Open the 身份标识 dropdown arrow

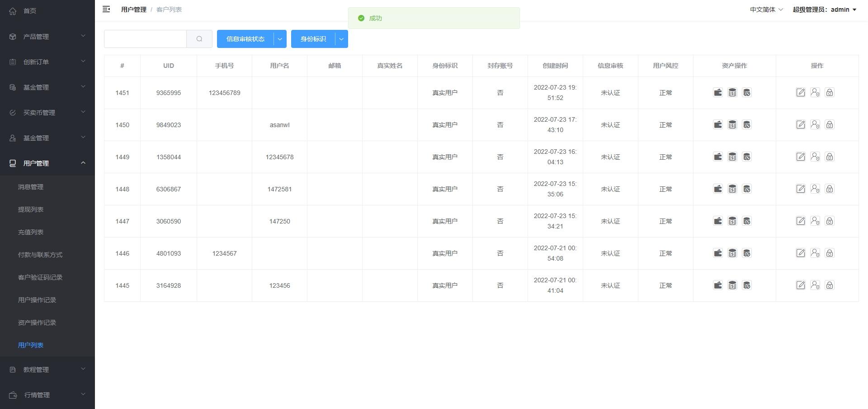[341, 39]
